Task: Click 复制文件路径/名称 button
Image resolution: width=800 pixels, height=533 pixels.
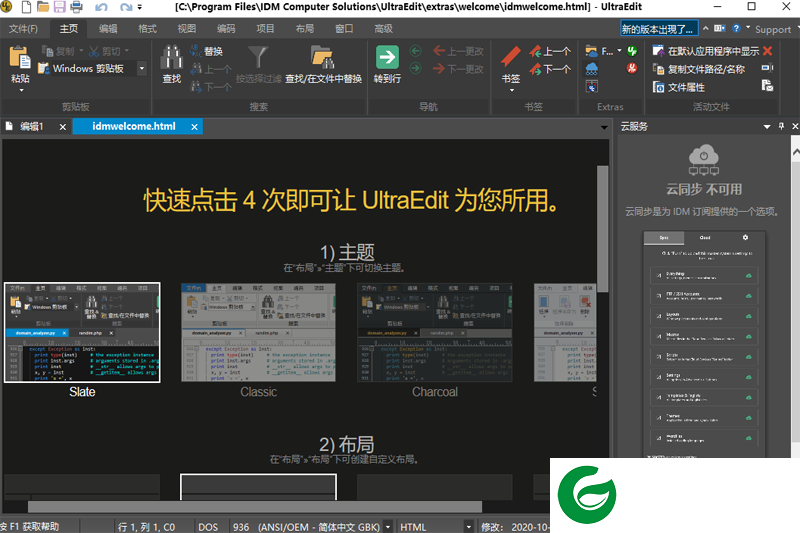Action: 698,69
